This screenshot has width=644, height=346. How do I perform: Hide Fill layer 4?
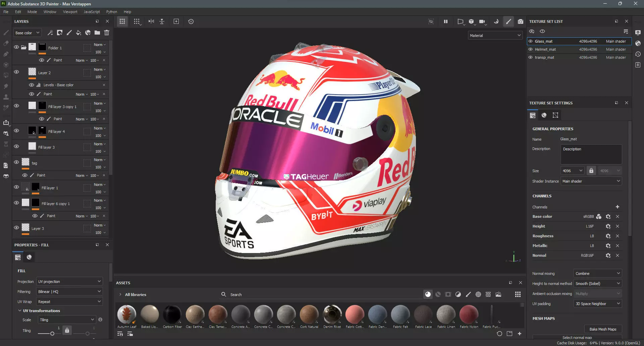(x=16, y=131)
